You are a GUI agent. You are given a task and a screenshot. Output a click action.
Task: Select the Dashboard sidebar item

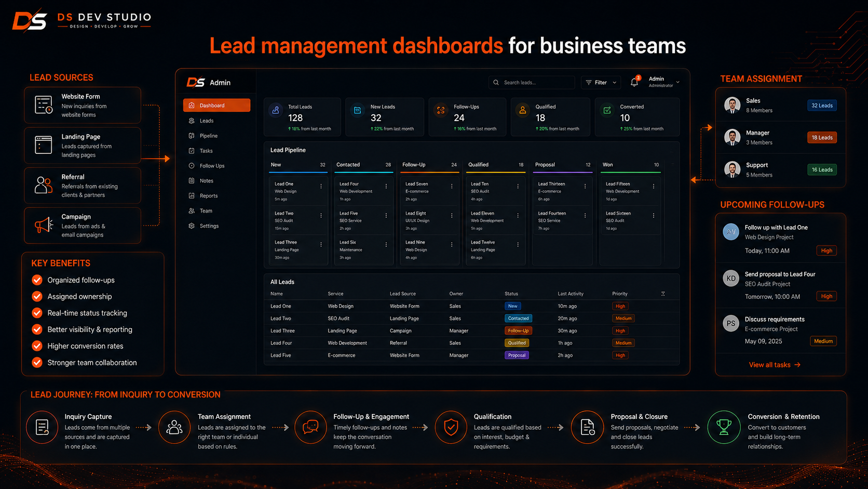click(x=216, y=105)
